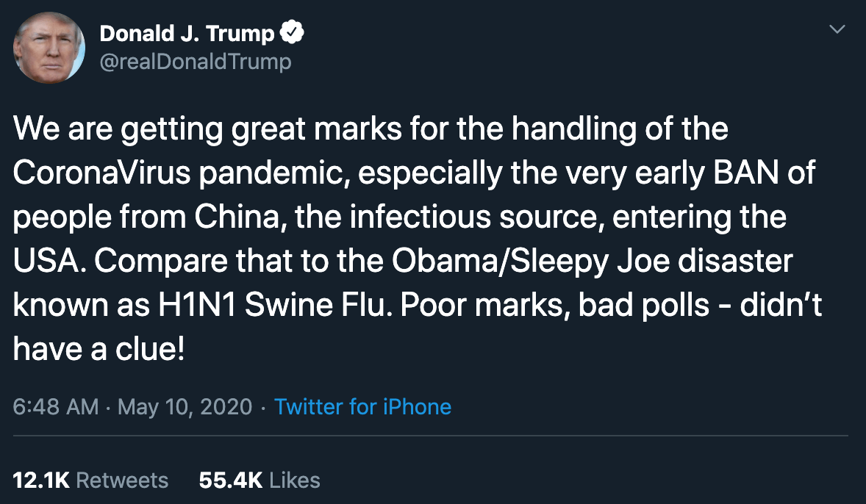
Task: Open the Twitter for iPhone source link
Action: tap(363, 406)
